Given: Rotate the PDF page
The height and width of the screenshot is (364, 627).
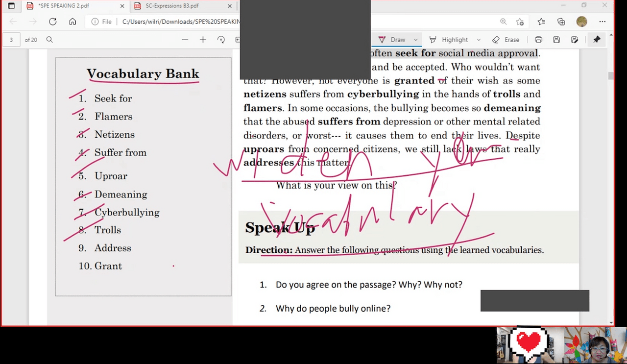Looking at the screenshot, I should 221,40.
